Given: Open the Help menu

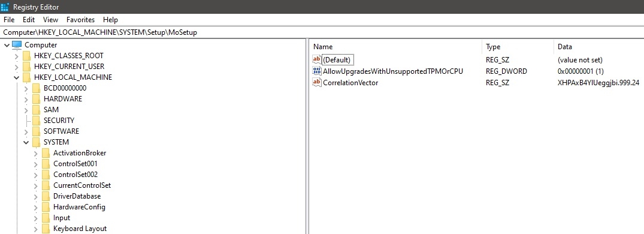Looking at the screenshot, I should tap(110, 20).
